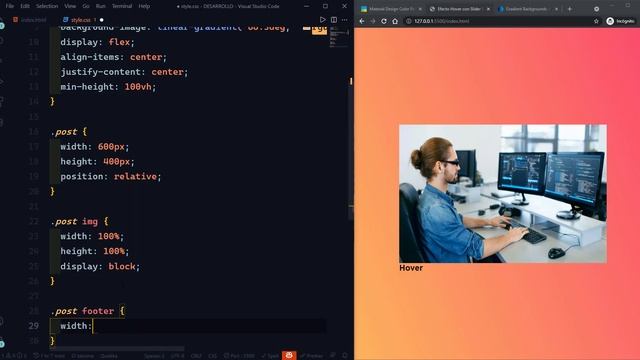Click the '.post img {' selector line
The image size is (640, 360).
79,221
